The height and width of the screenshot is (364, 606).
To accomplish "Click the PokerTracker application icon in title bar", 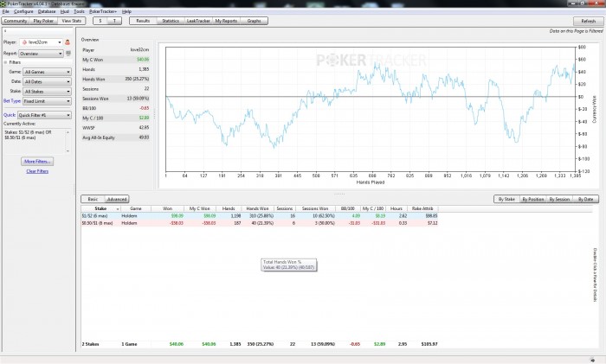I will click(x=3, y=3).
